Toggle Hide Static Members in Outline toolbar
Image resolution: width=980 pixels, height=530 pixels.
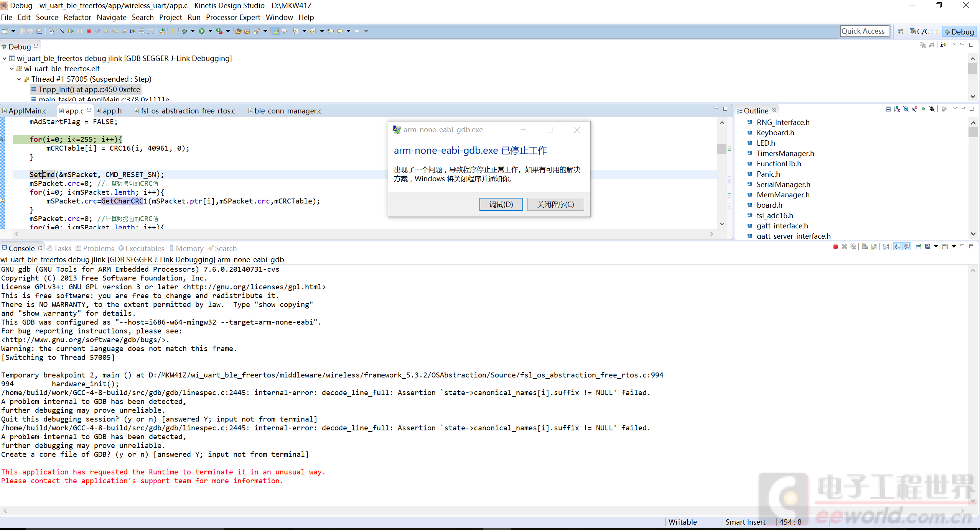914,109
